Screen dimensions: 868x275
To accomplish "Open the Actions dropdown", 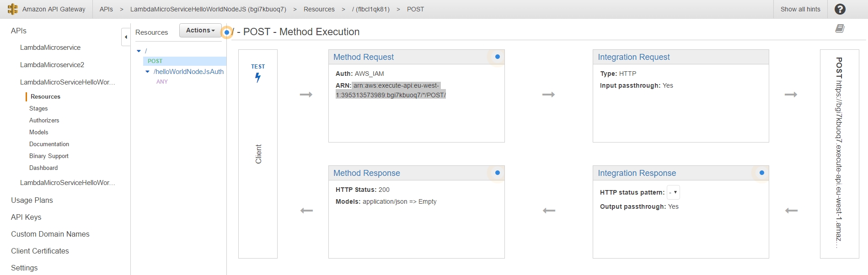I will [x=200, y=30].
